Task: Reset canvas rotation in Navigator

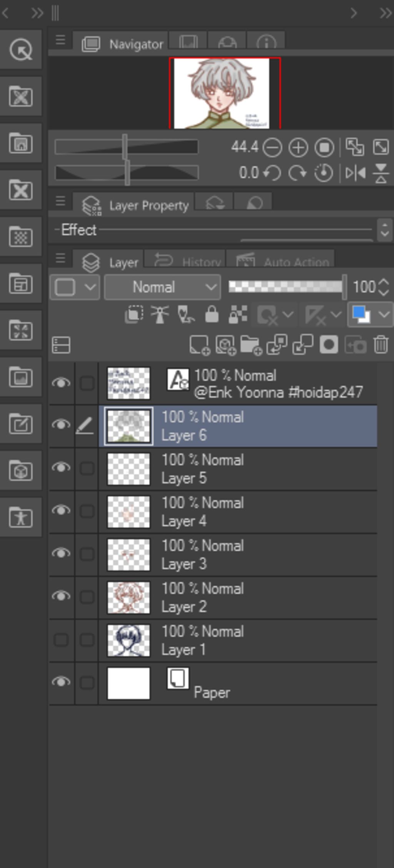Action: 324,173
